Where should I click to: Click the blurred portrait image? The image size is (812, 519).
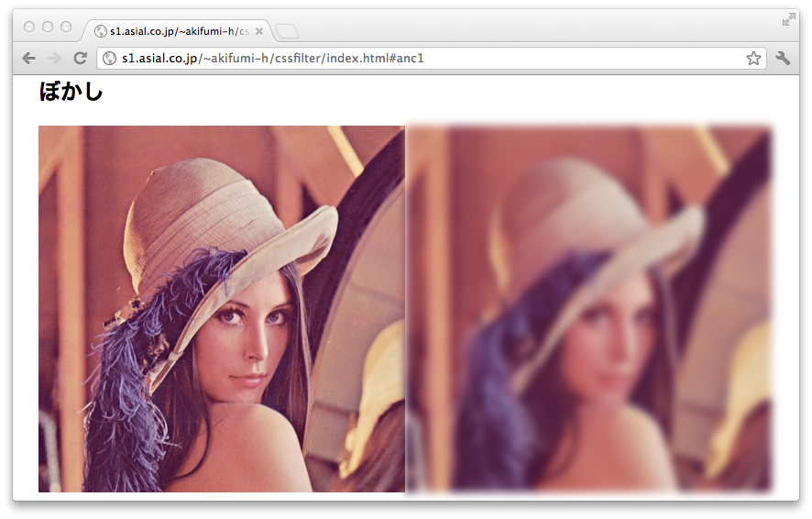tap(588, 308)
